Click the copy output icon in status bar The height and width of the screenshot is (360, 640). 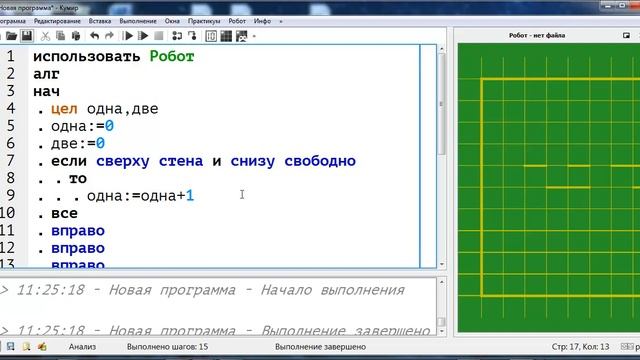pyautogui.click(x=27, y=347)
